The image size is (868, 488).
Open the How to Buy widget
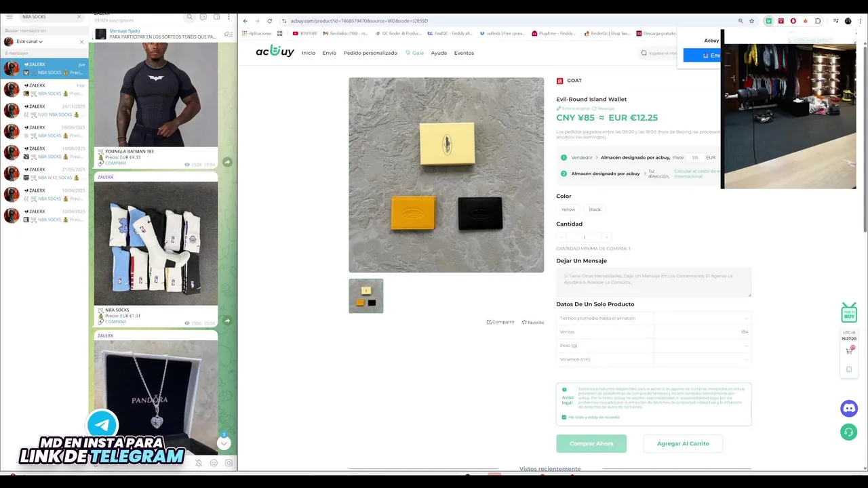point(849,313)
